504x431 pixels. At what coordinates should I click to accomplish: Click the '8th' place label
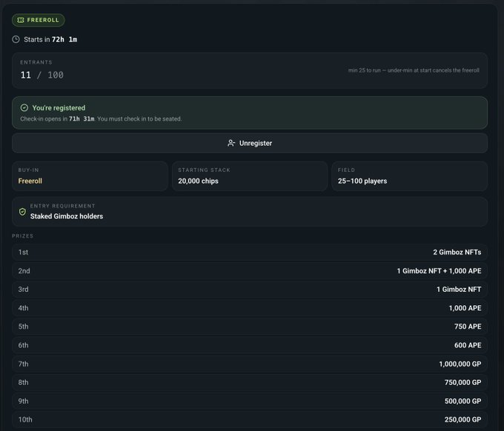pyautogui.click(x=23, y=383)
